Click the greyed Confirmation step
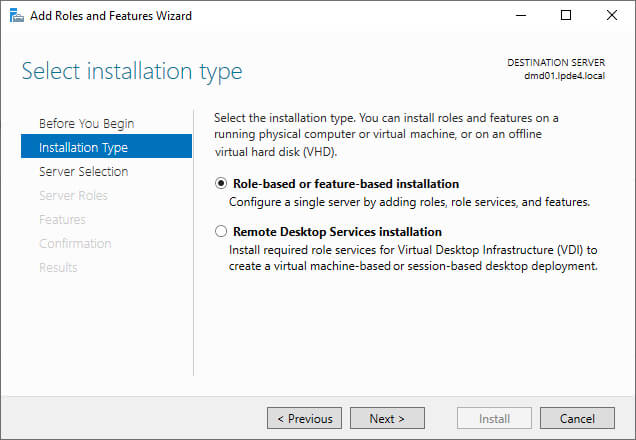Image resolution: width=636 pixels, height=440 pixels. click(75, 243)
